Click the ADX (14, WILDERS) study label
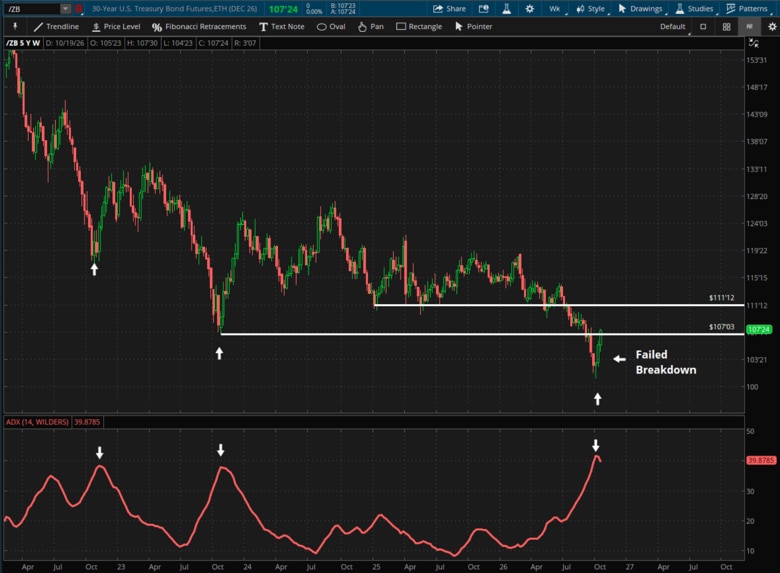 click(x=37, y=422)
